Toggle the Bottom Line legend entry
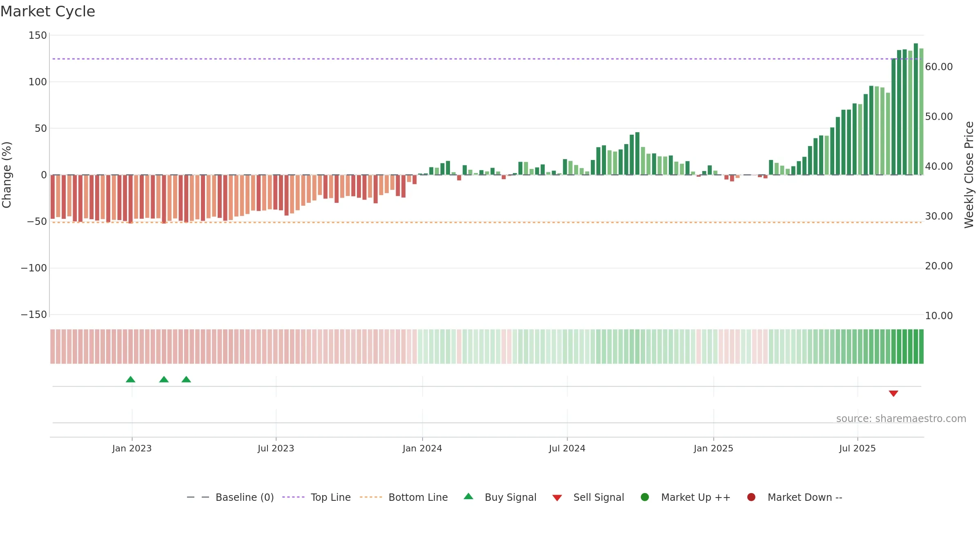Image resolution: width=980 pixels, height=551 pixels. (404, 497)
